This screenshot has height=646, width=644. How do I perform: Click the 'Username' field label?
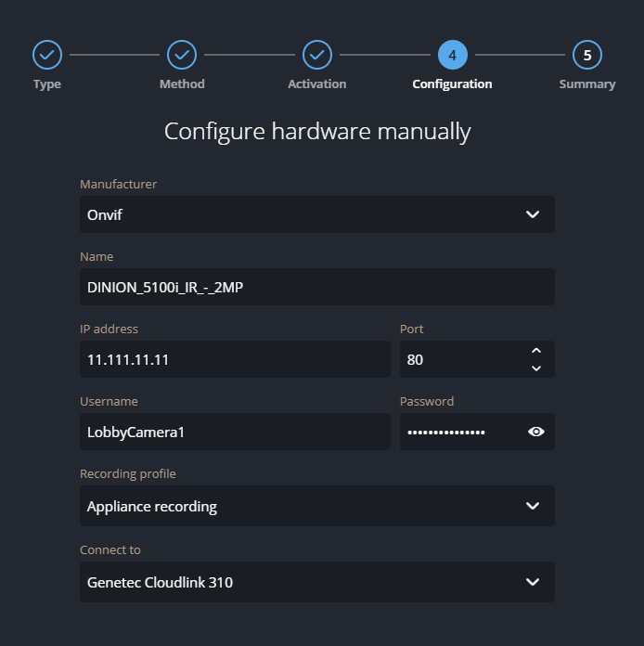[x=109, y=402]
